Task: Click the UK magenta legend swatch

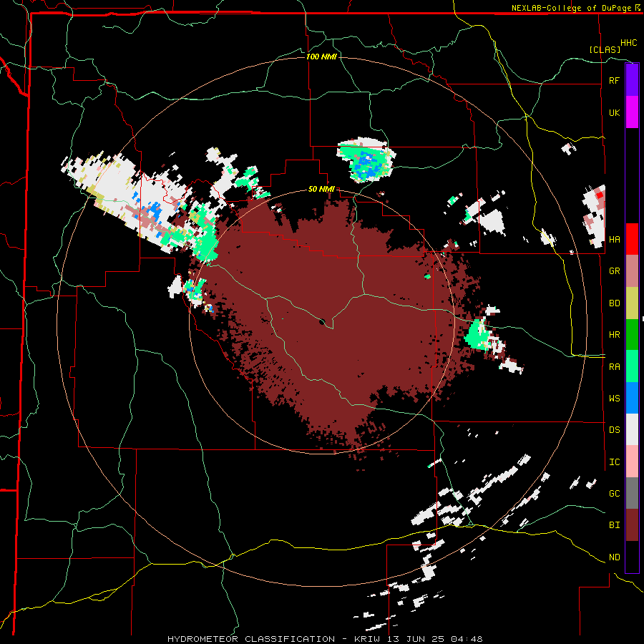Action: point(632,112)
